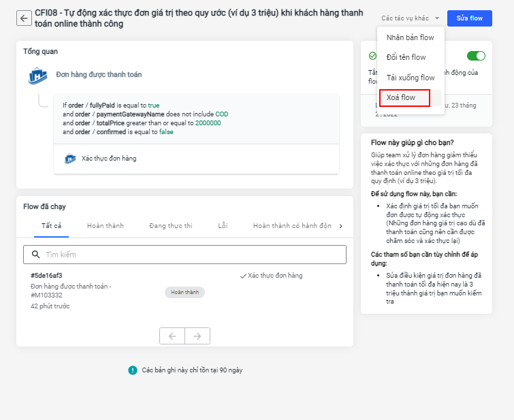Go to next page of flow runs
The width and height of the screenshot is (514, 420).
197,336
